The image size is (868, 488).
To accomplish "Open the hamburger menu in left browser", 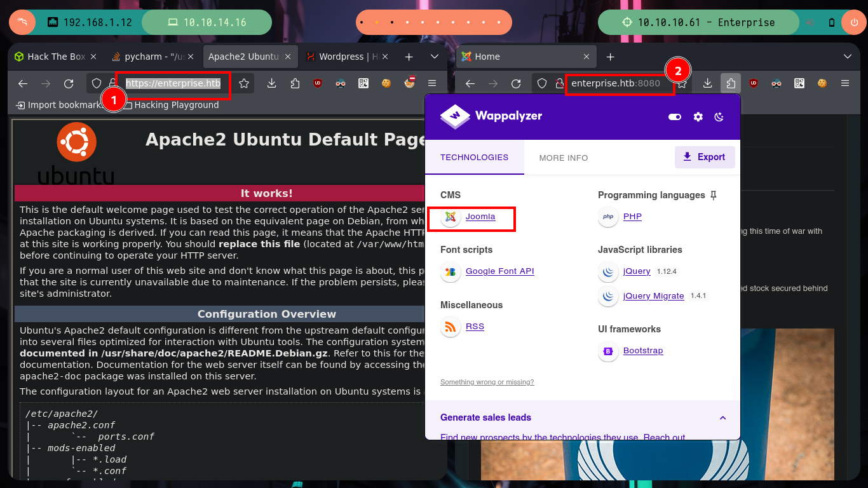I will [432, 83].
